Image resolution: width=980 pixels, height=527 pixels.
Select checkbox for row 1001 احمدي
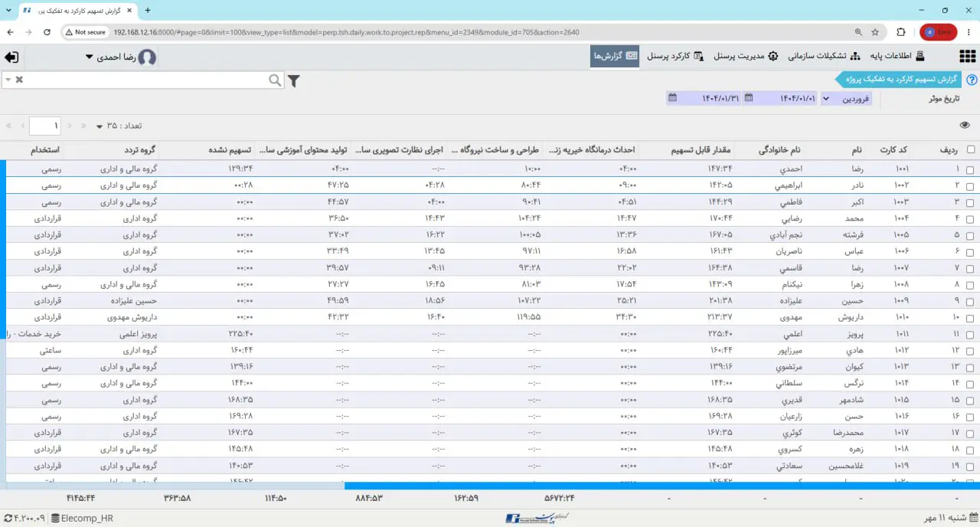[971, 169]
